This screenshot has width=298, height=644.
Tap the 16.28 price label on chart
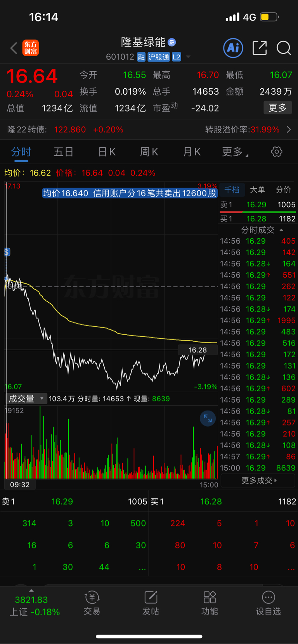click(x=198, y=350)
